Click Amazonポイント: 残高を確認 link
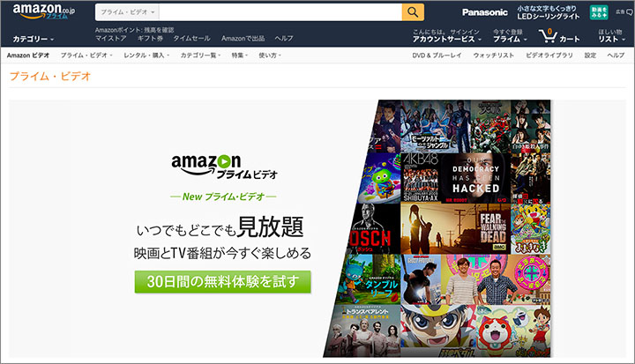The width and height of the screenshot is (635, 364). pyautogui.click(x=134, y=30)
